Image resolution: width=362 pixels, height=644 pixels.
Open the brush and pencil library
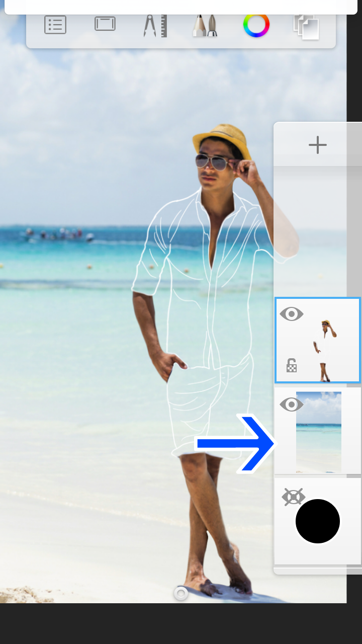[x=205, y=25]
